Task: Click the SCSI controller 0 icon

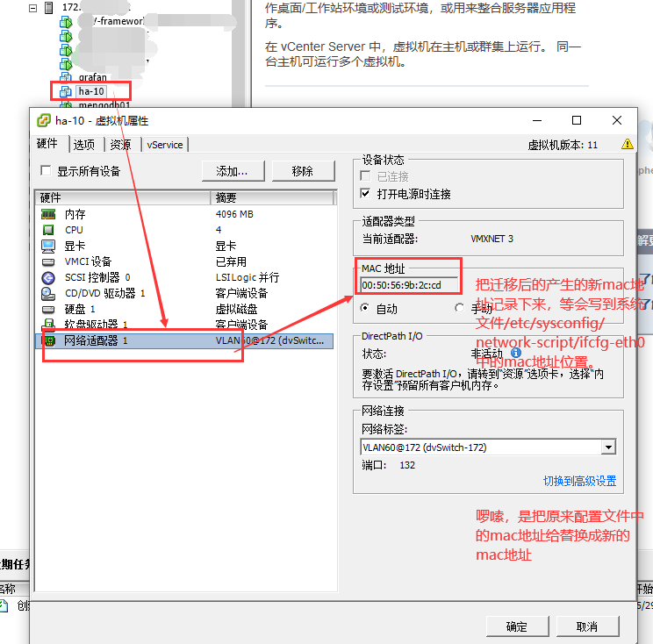Action: click(48, 277)
